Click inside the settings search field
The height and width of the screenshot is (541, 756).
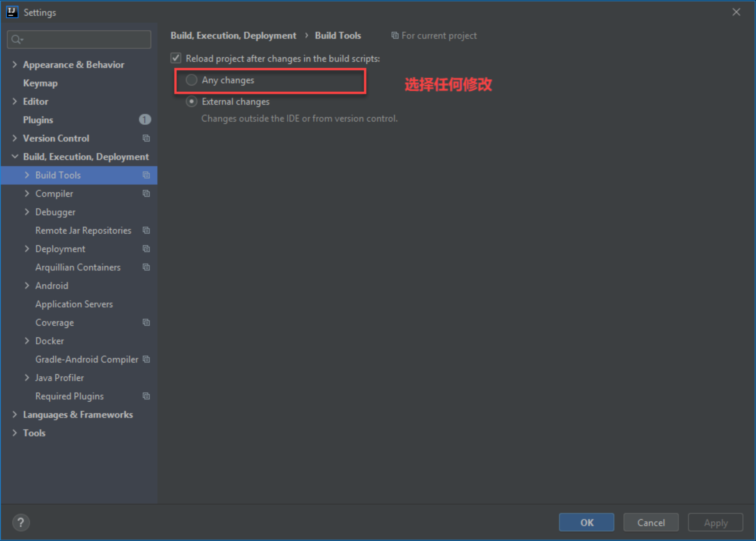click(84, 40)
